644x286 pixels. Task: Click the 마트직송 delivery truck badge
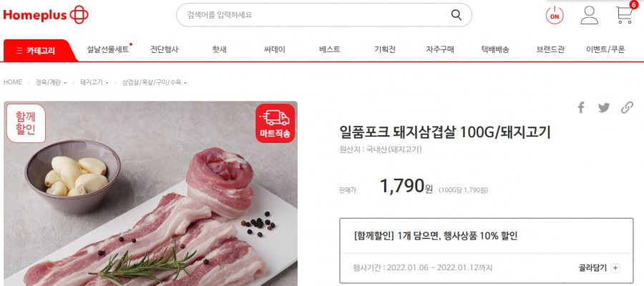click(275, 123)
